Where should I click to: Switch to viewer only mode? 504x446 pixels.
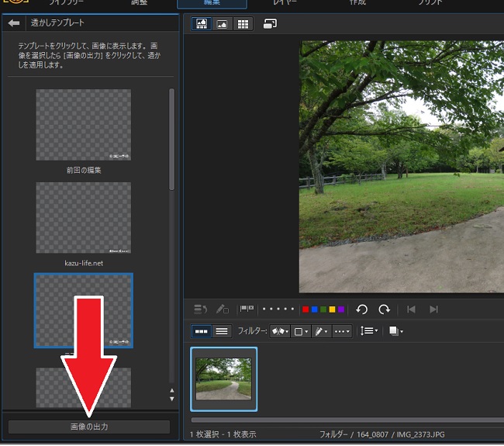tap(222, 24)
